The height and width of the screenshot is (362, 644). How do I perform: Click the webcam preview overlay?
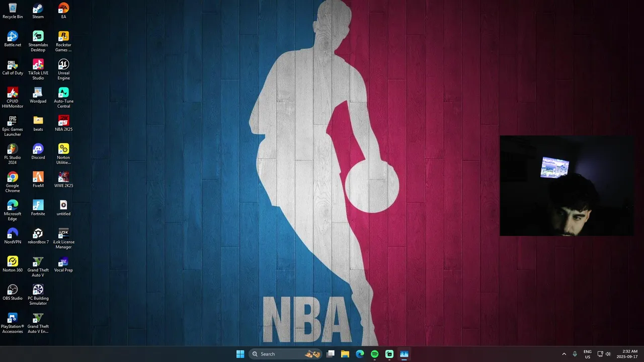[567, 186]
